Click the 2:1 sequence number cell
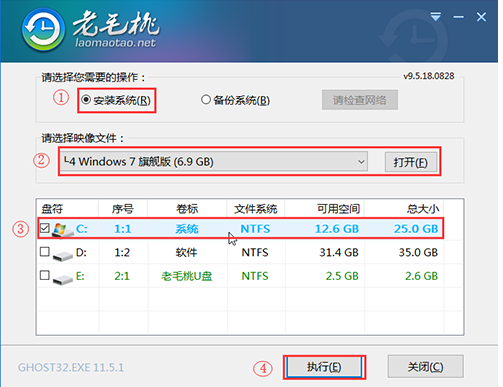503x387 pixels. click(x=122, y=276)
